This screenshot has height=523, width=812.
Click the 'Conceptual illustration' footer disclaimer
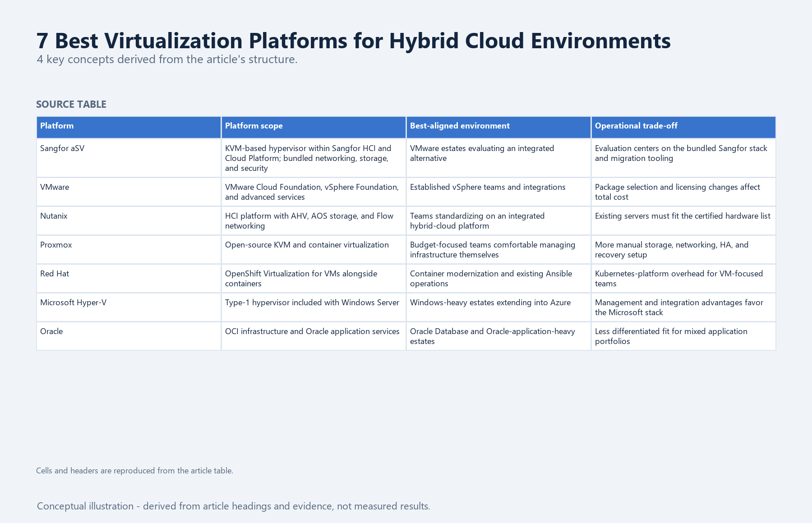coord(234,506)
